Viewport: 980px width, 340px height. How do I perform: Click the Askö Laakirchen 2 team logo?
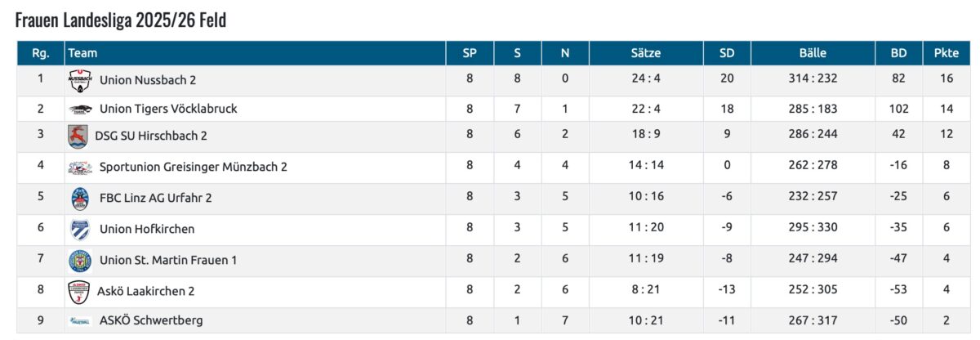click(78, 292)
